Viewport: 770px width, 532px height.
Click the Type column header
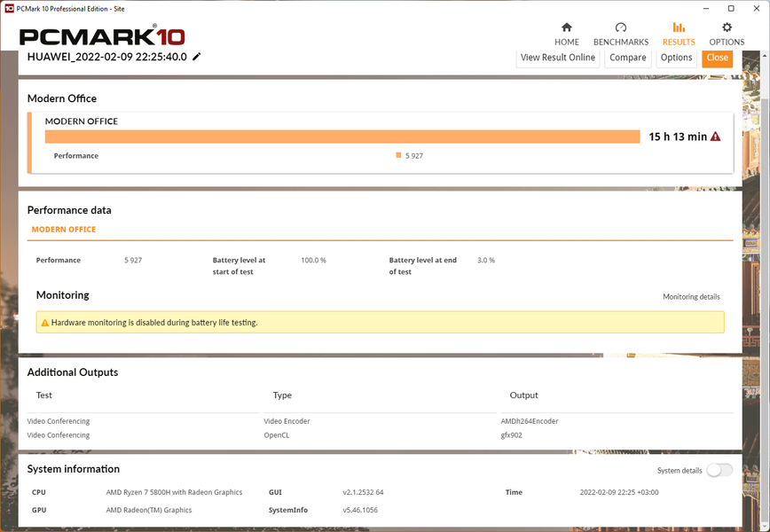(282, 395)
